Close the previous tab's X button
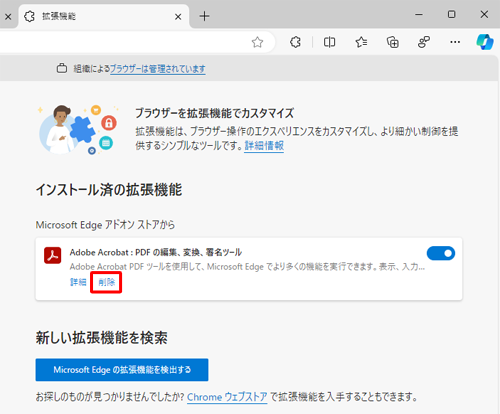The height and width of the screenshot is (414, 500). tap(8, 17)
